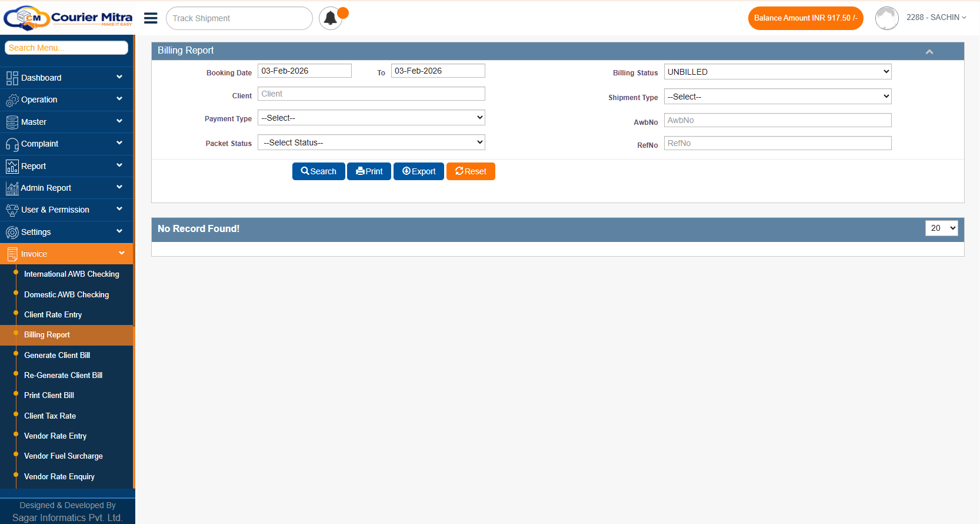The width and height of the screenshot is (980, 524).
Task: Open Generate Client Bill
Action: click(57, 356)
